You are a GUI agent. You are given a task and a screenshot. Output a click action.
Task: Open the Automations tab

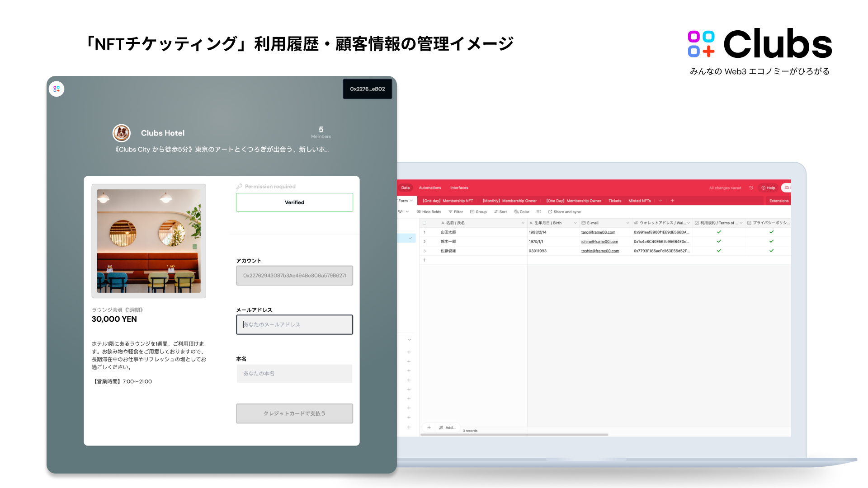click(430, 188)
